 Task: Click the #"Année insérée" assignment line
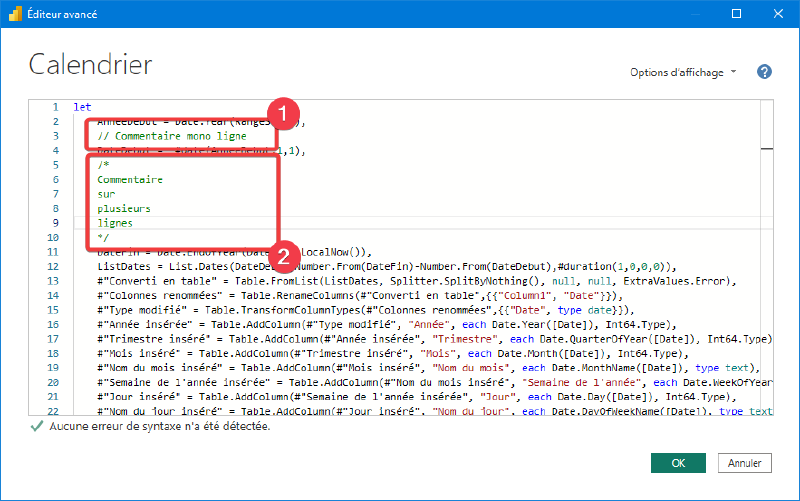click(387, 324)
